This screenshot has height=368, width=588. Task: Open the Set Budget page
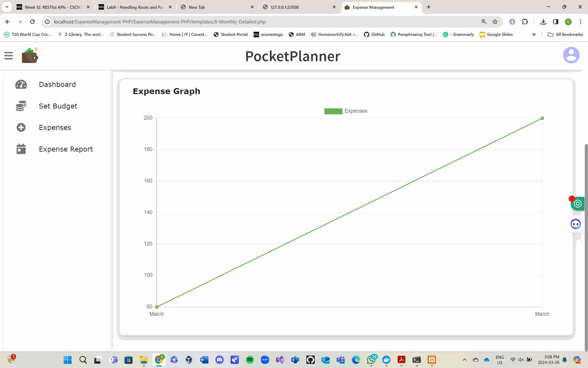click(x=58, y=106)
